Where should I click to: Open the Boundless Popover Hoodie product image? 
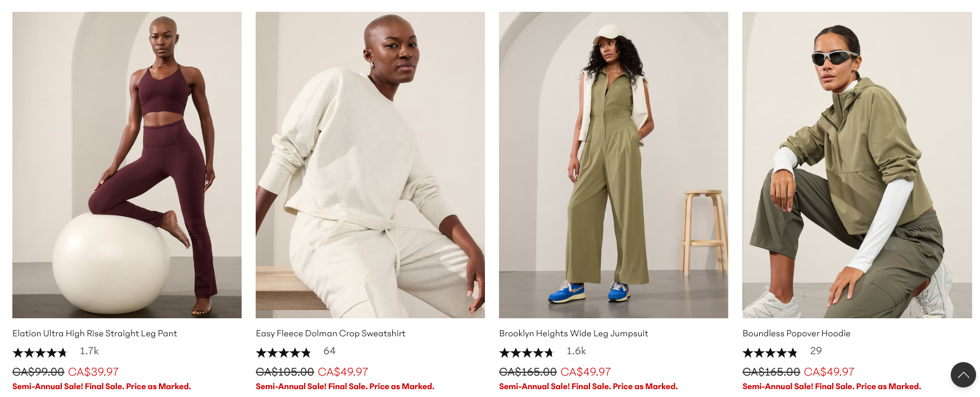tap(857, 165)
